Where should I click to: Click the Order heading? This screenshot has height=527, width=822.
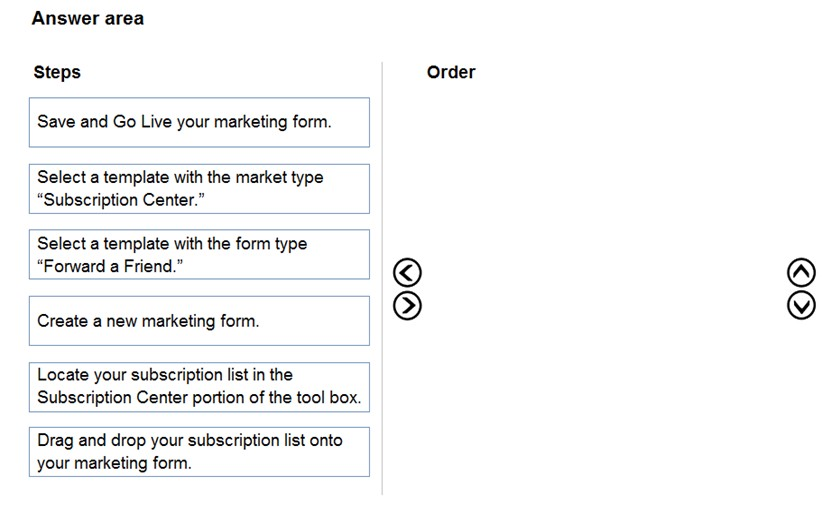(451, 72)
